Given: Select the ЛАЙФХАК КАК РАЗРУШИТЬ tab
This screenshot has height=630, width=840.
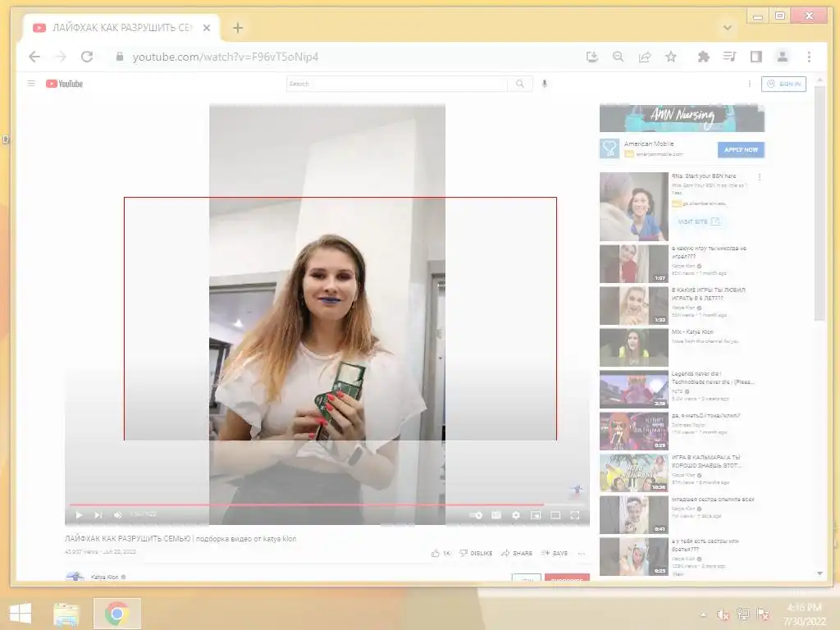Looking at the screenshot, I should click(121, 28).
